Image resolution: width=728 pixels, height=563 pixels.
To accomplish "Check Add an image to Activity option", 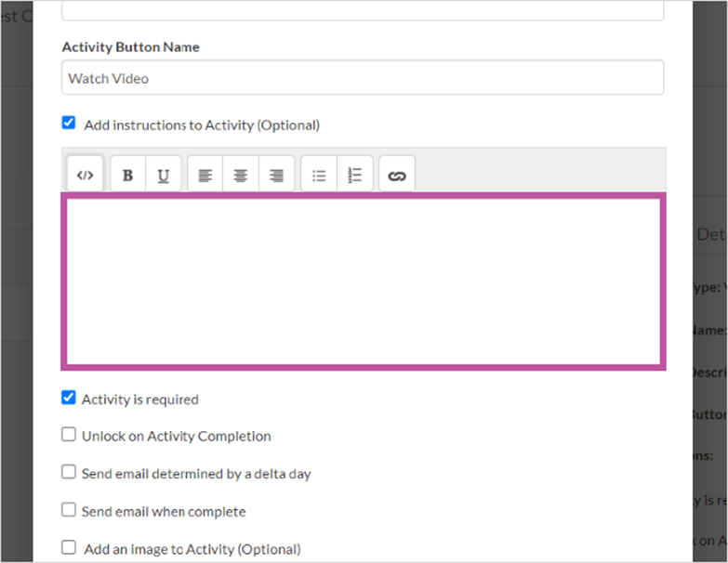I will coord(69,547).
